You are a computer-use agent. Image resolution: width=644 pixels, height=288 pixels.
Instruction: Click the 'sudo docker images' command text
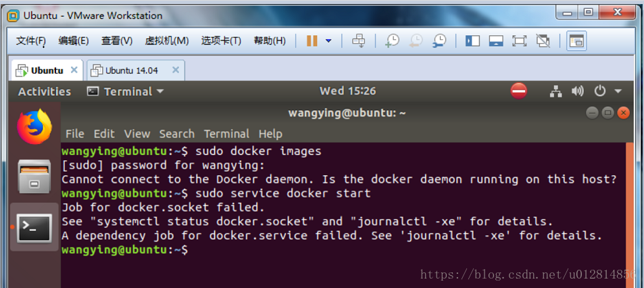[x=258, y=151]
